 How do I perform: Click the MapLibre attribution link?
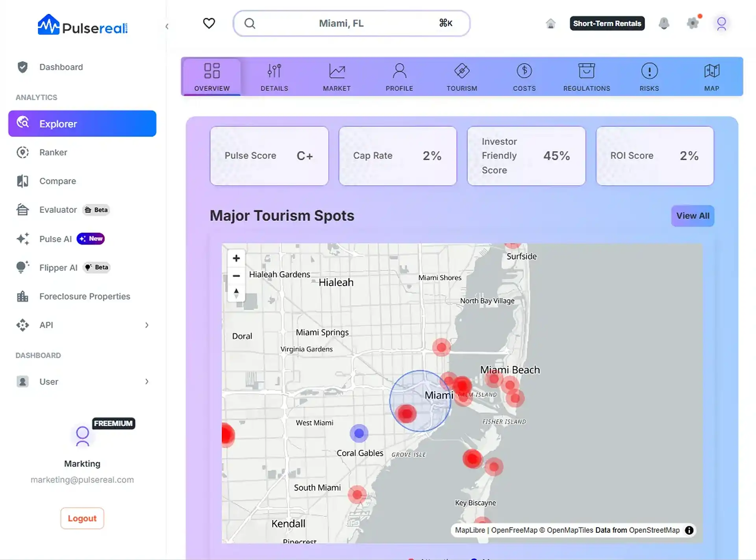pos(470,530)
